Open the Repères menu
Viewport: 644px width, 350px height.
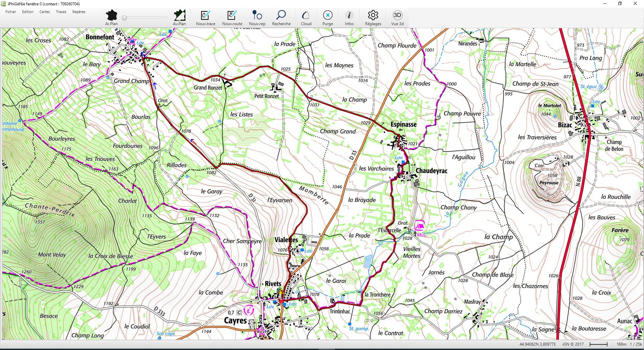(x=79, y=12)
